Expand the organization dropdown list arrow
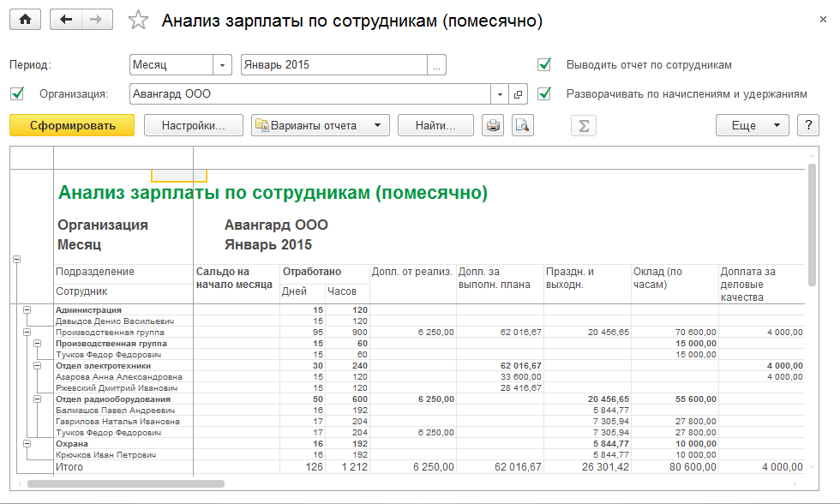Image resolution: width=840 pixels, height=504 pixels. pos(499,94)
